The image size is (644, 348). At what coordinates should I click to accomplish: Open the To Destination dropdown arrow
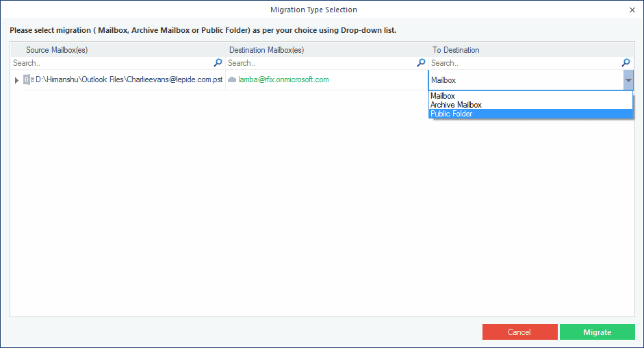click(x=628, y=80)
